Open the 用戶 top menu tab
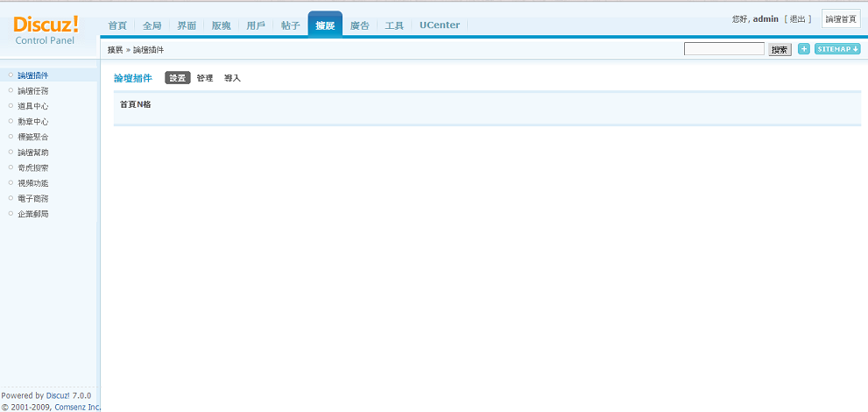Image resolution: width=868 pixels, height=412 pixels. coord(256,25)
